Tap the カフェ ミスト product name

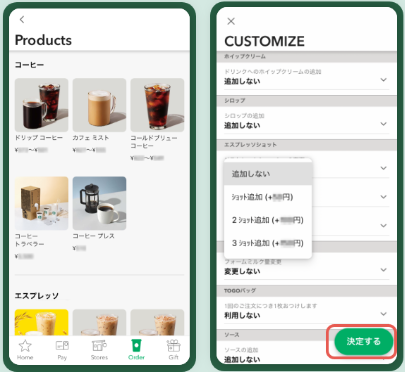tap(91, 138)
